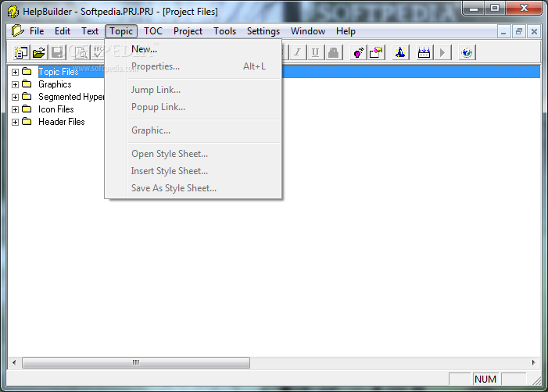
Task: Click the Graphics folder icon
Action: [27, 84]
